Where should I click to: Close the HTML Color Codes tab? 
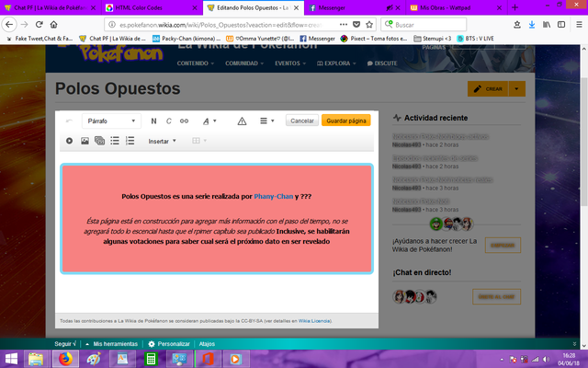pos(195,7)
